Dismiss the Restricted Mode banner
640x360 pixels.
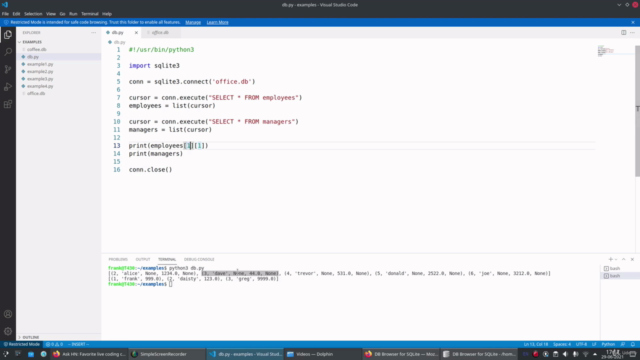pos(633,22)
